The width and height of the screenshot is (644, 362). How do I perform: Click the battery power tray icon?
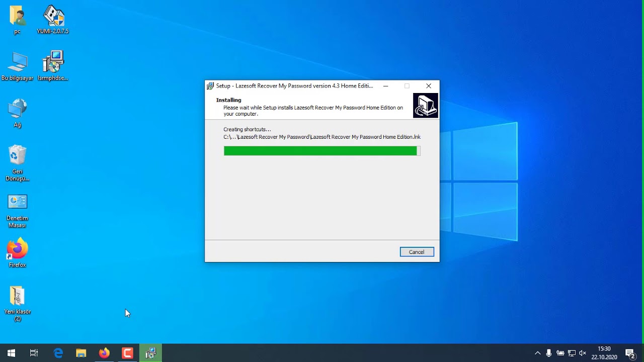(560, 353)
